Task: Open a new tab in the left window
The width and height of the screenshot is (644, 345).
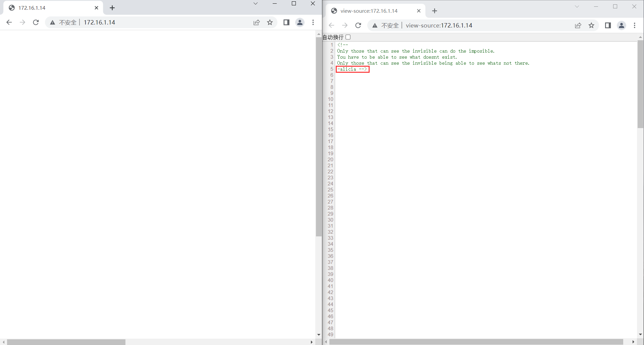Action: pos(112,8)
